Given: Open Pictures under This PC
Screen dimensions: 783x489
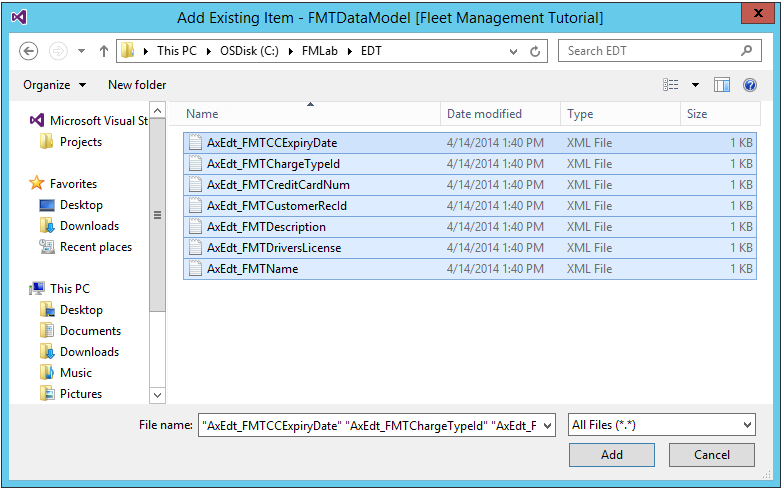Looking at the screenshot, I should 70,394.
